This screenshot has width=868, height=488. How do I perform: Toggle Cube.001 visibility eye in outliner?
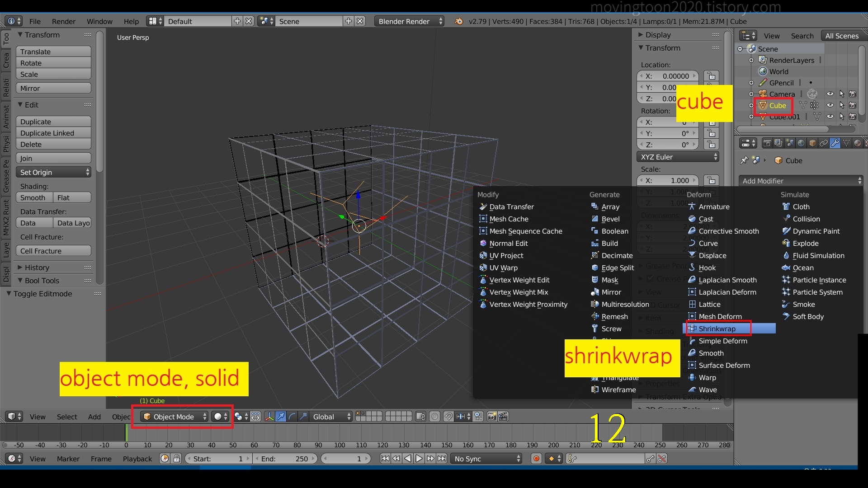coord(830,117)
